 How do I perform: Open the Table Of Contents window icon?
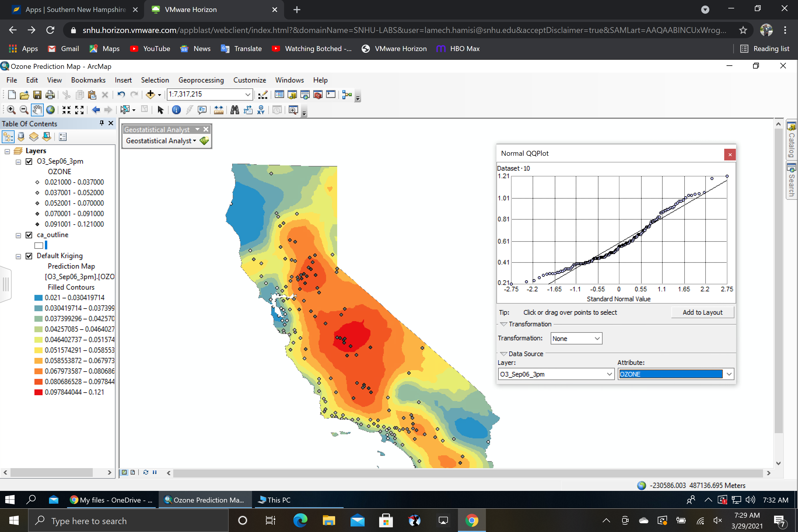click(279, 95)
